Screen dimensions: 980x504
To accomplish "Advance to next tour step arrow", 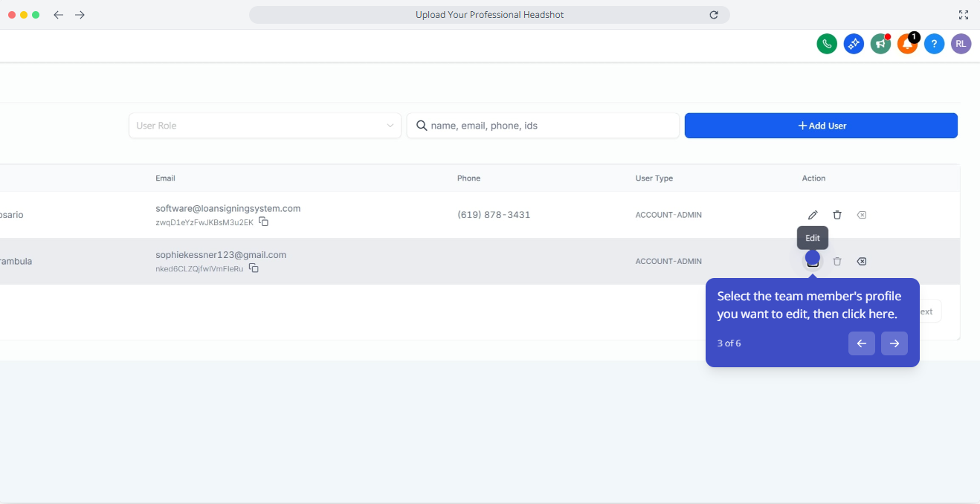I will tap(894, 343).
